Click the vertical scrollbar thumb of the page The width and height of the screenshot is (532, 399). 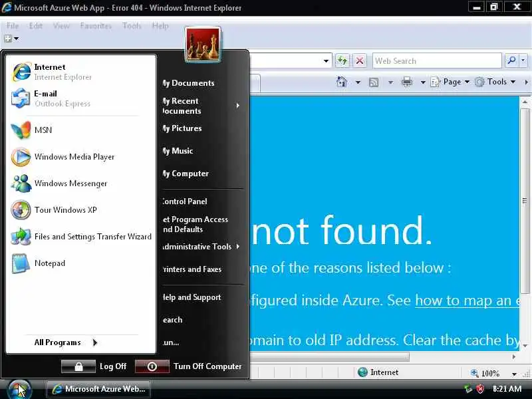point(525,201)
